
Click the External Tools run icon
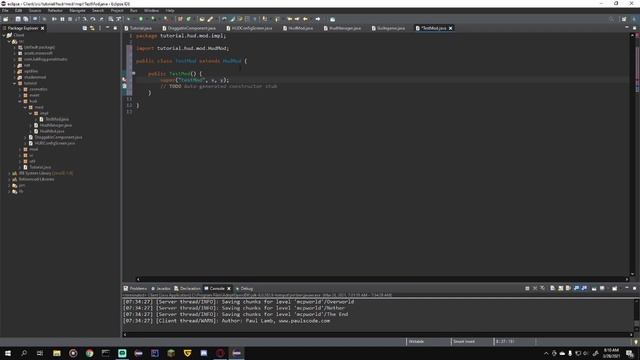pyautogui.click(x=166, y=19)
